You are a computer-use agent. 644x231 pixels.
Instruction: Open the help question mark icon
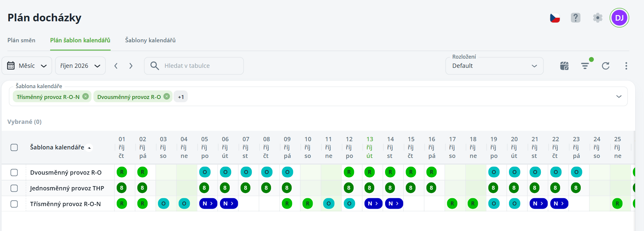pos(576,18)
